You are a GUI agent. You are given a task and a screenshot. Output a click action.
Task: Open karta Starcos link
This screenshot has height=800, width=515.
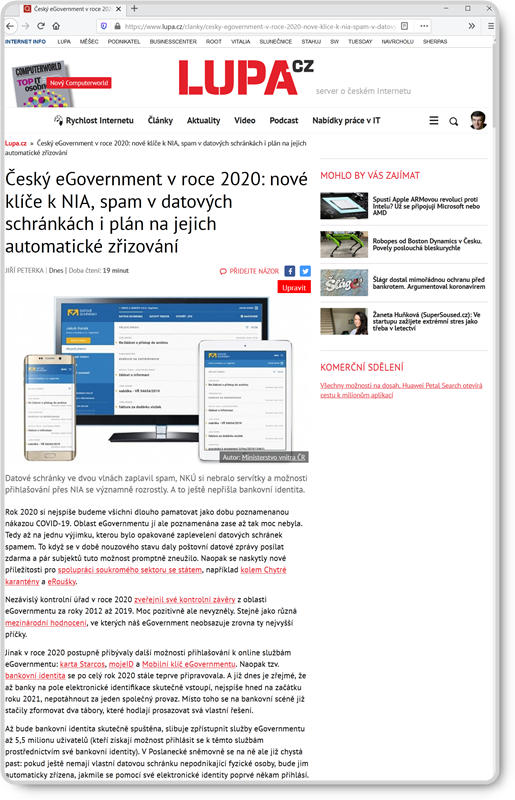click(82, 664)
